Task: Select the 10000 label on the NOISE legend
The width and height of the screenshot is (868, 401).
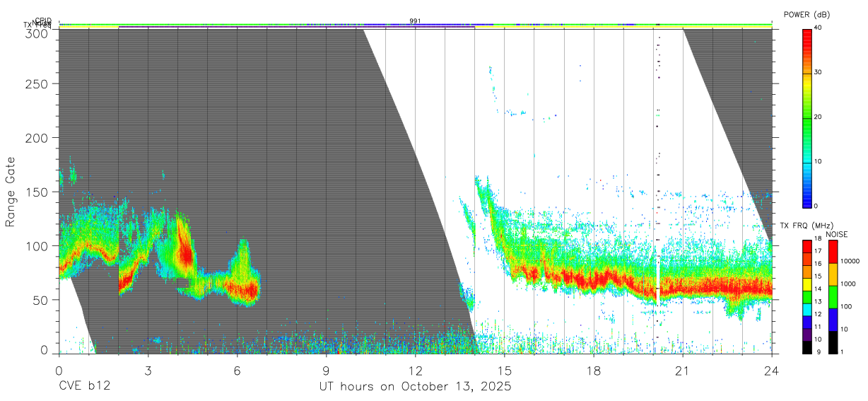Action: [x=850, y=262]
